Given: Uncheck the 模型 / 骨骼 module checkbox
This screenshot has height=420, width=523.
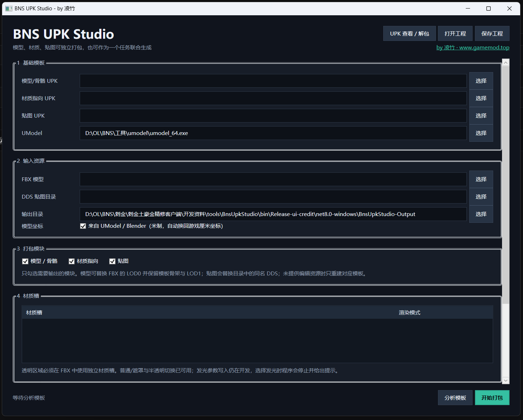Looking at the screenshot, I should click(25, 261).
